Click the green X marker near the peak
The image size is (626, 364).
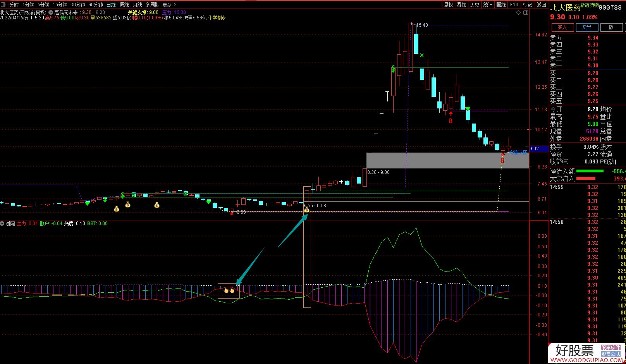(x=421, y=55)
